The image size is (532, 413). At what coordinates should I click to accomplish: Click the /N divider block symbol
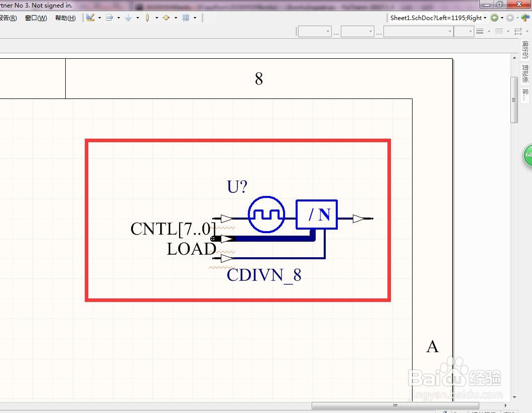click(317, 215)
